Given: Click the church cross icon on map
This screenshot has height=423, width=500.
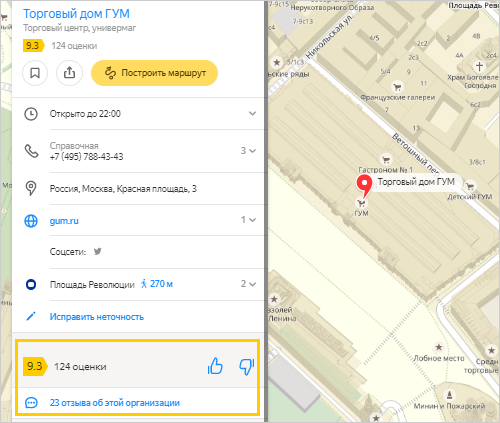Looking at the screenshot, I should click(x=479, y=66).
